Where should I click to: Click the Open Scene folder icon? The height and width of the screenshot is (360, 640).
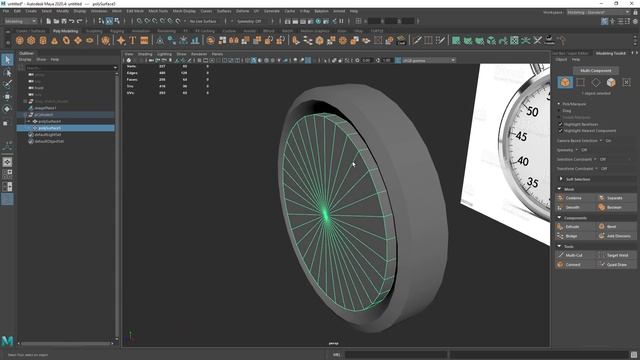click(x=56, y=21)
